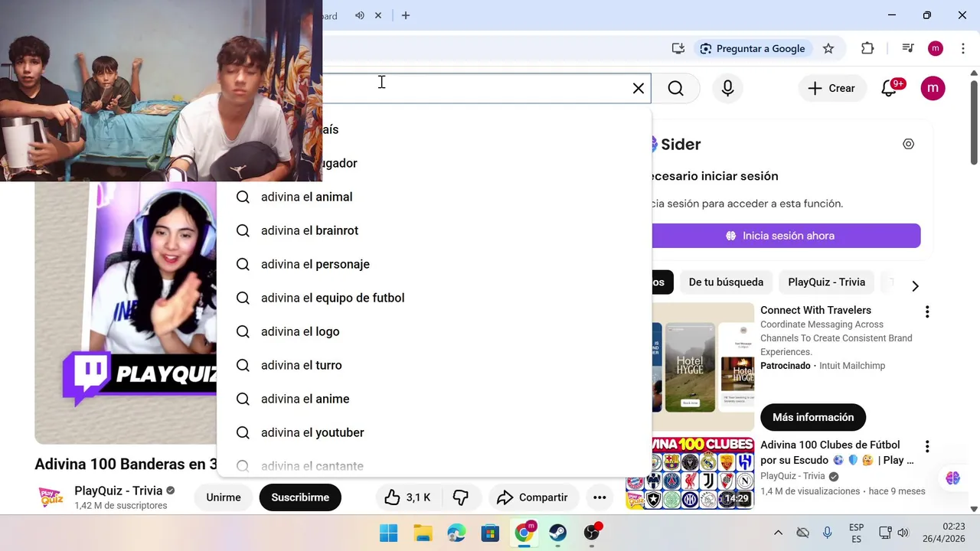980x551 pixels.
Task: Start voice search with microphone
Action: point(728,88)
